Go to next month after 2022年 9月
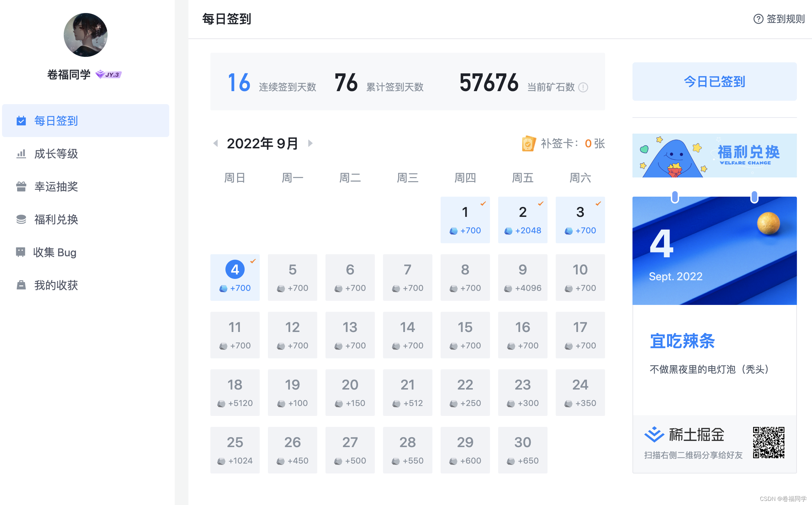Image resolution: width=812 pixels, height=505 pixels. tap(310, 143)
